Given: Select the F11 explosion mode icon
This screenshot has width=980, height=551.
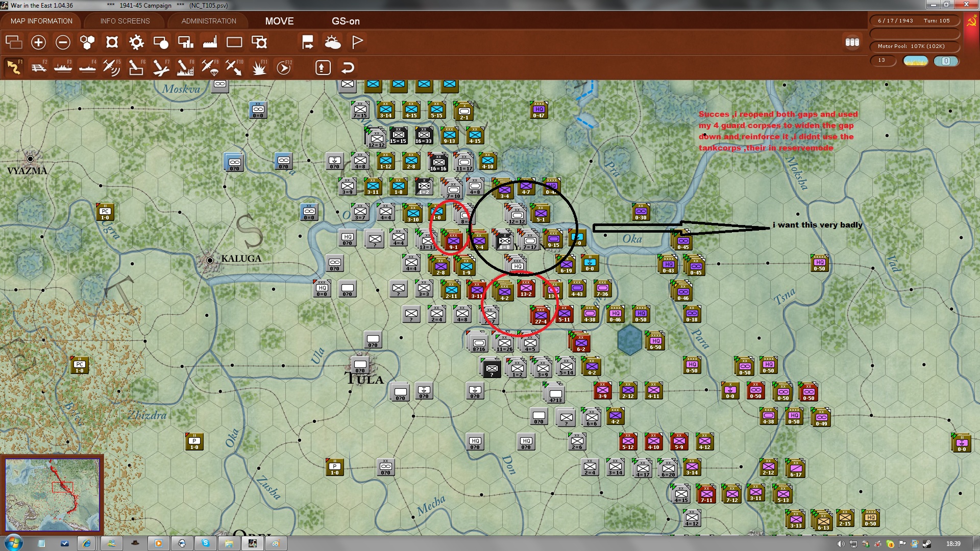Looking at the screenshot, I should click(259, 67).
